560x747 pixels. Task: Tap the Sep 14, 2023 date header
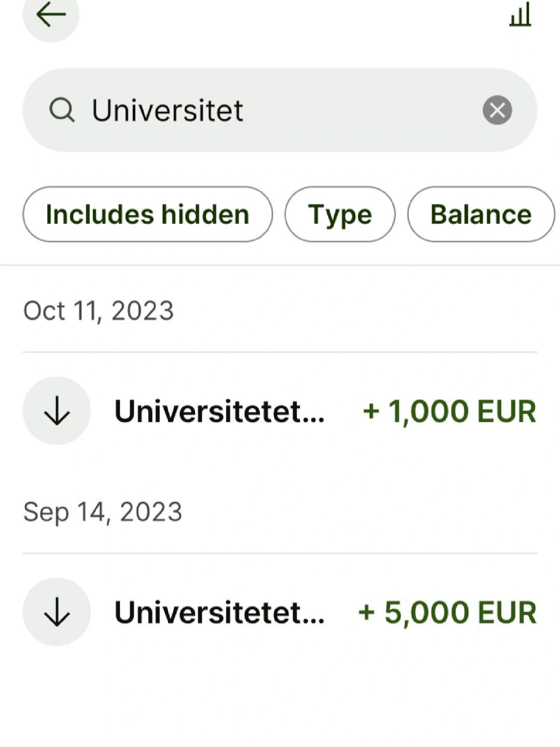[103, 512]
